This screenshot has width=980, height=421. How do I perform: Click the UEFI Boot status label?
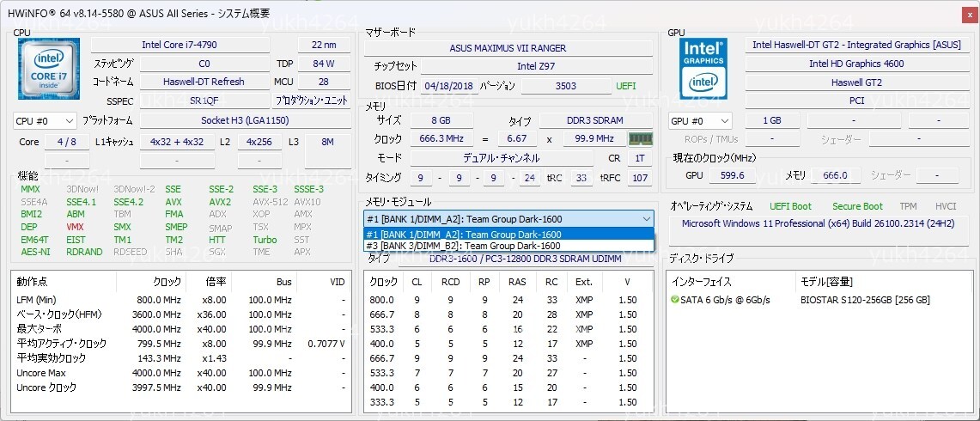pyautogui.click(x=791, y=206)
